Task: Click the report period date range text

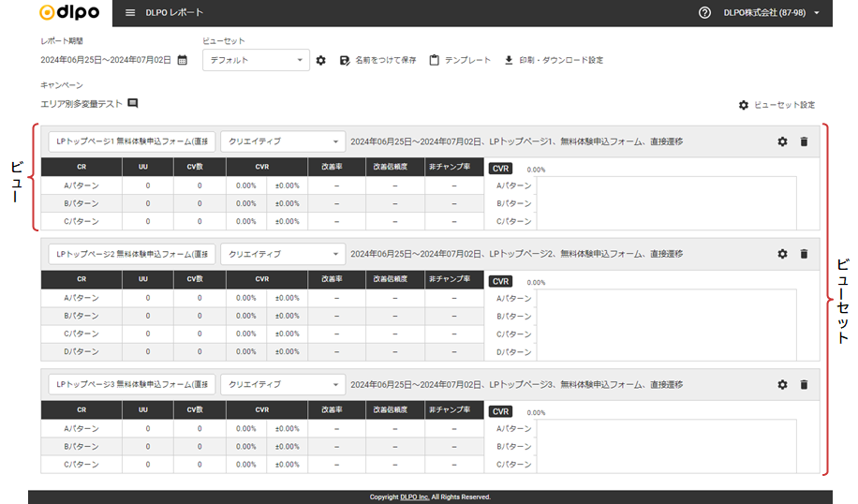Action: tap(106, 60)
